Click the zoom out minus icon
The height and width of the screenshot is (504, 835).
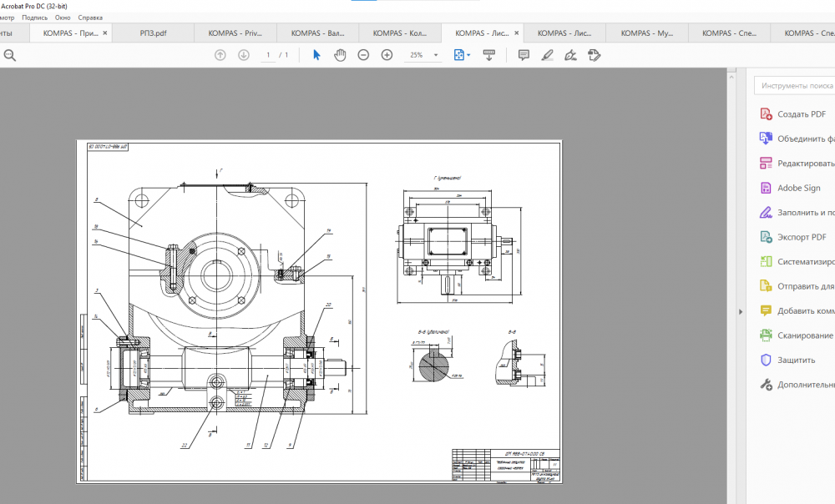(363, 55)
